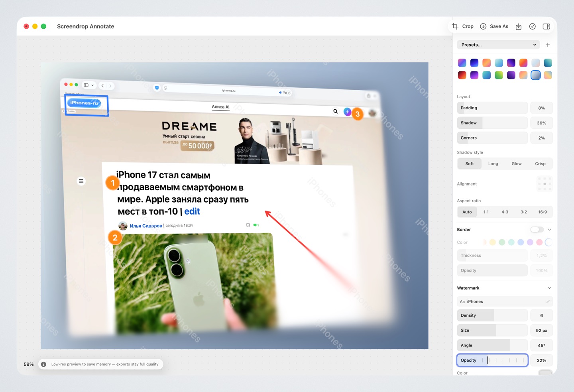
Task: Click the watermark text field iPhones
Action: click(505, 301)
